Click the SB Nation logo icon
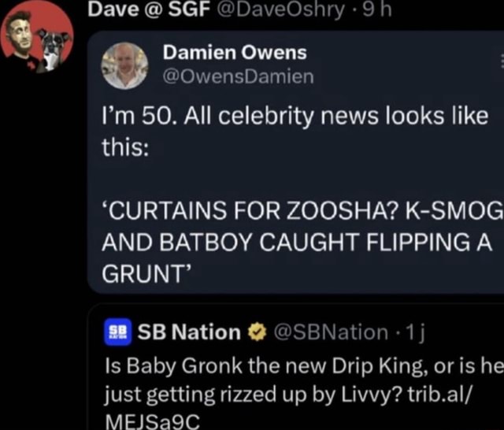Image resolution: width=504 pixels, height=430 pixels. pos(117,332)
